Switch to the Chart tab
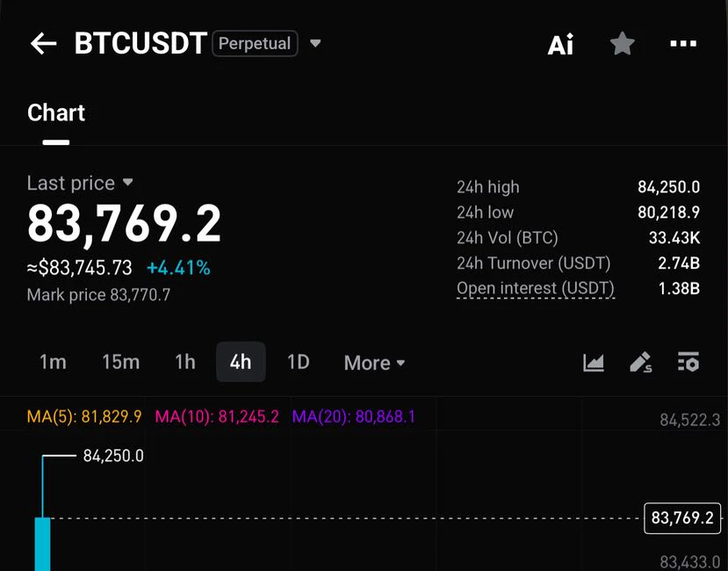Viewport: 728px width, 571px height. 56,113
